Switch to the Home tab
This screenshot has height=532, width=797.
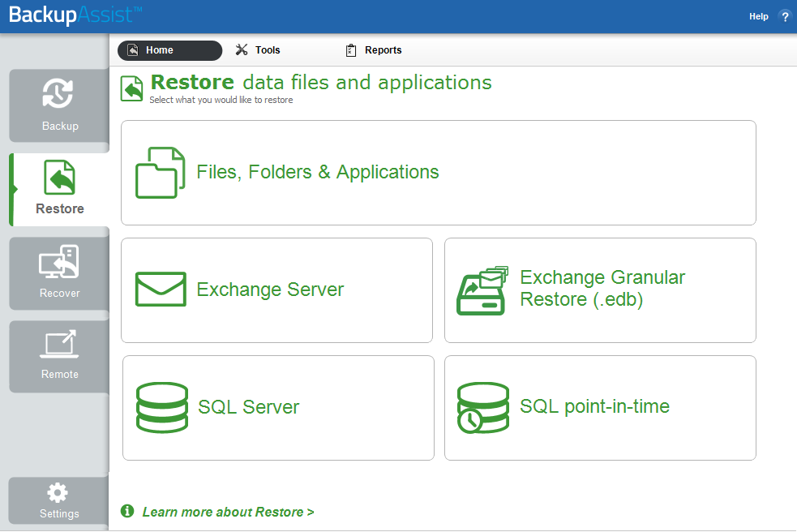pos(169,50)
